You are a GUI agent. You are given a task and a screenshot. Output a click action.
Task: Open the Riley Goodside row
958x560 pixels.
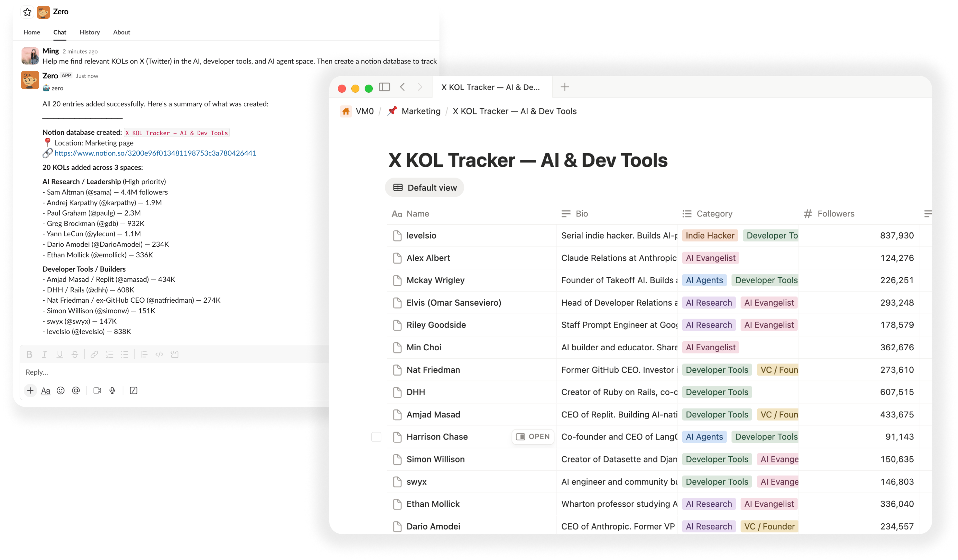click(436, 325)
